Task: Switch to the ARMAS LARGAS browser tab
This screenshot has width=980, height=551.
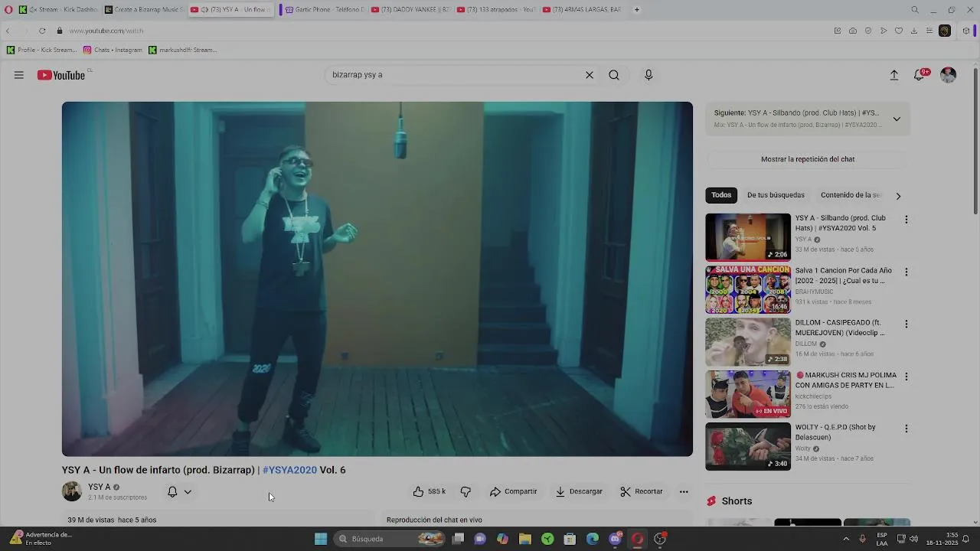Action: pyautogui.click(x=580, y=10)
